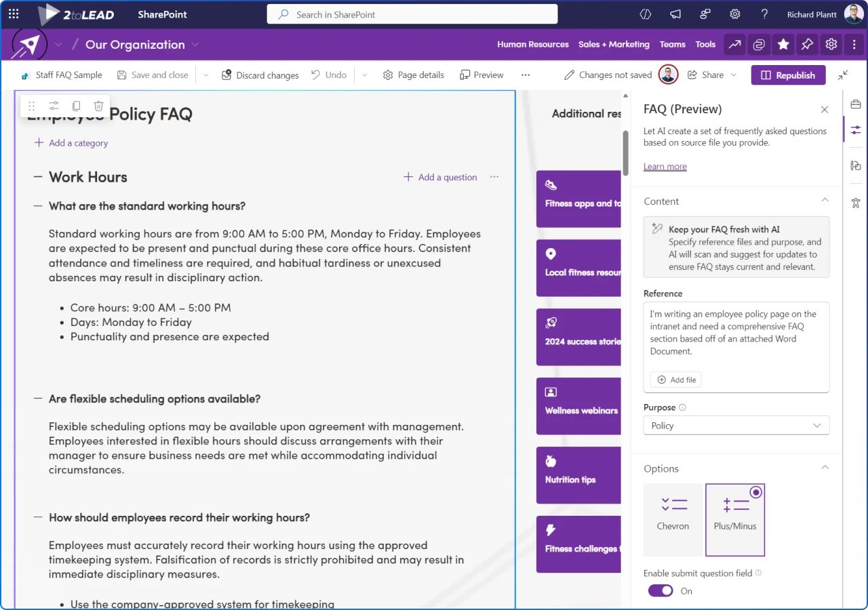Click the Preview button
This screenshot has height=610, width=868.
click(481, 75)
